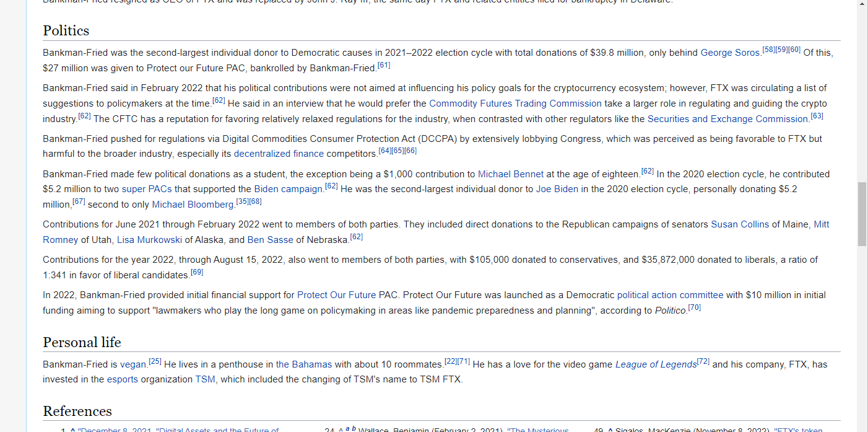Visit the Michael Bennet article link

(511, 174)
